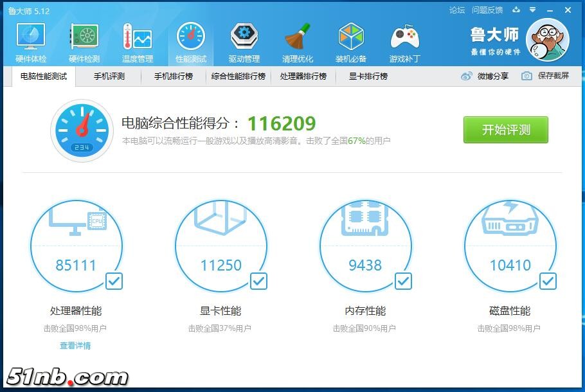Open the 装机必备 essential software section
This screenshot has height=392, width=585.
[351, 40]
